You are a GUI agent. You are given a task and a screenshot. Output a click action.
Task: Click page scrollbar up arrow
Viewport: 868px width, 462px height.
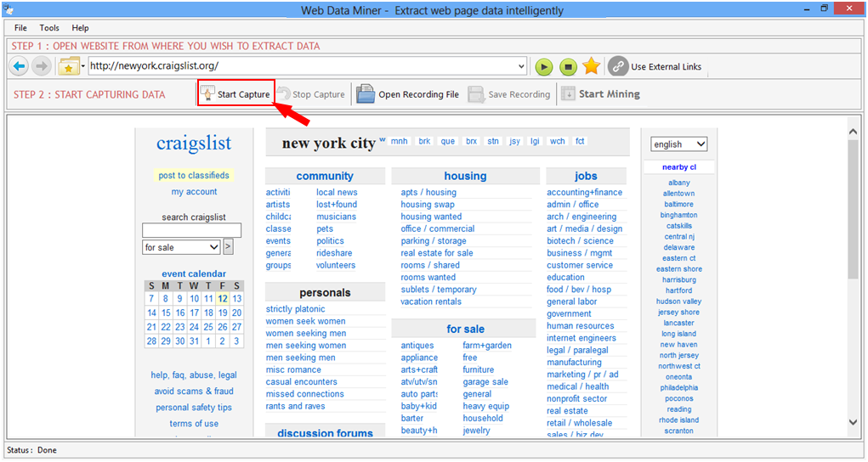(853, 132)
